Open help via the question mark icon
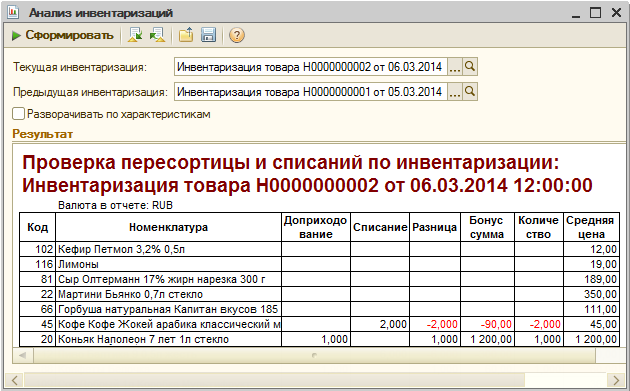Screen dimensions: 630x391 pyautogui.click(x=237, y=35)
